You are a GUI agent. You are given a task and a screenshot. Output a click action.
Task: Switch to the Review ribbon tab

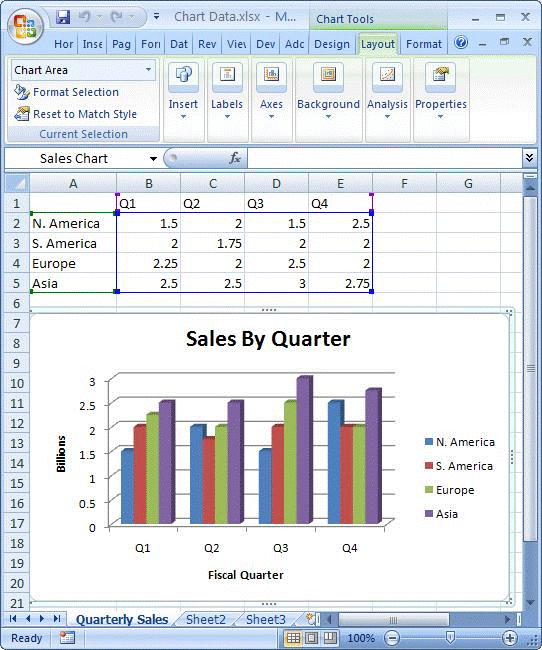pyautogui.click(x=207, y=44)
